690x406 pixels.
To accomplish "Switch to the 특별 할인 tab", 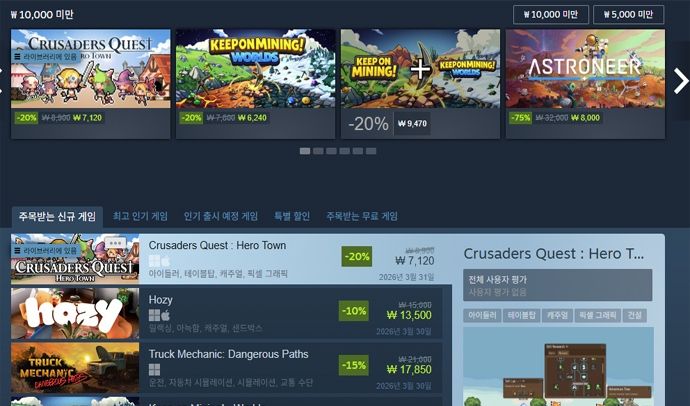I will [x=292, y=216].
